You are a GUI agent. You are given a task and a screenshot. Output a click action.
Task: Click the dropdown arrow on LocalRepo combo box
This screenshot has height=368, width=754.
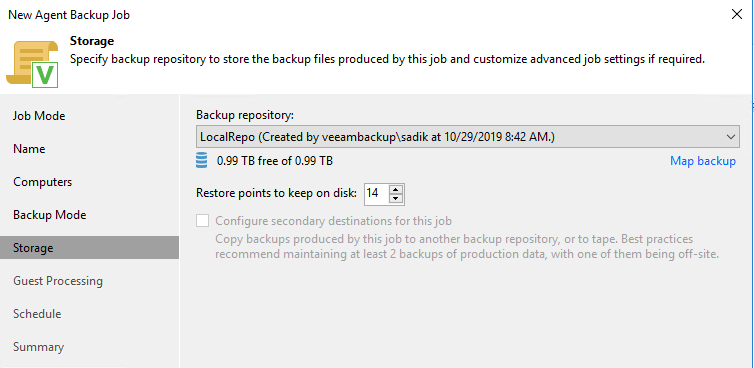pos(731,137)
